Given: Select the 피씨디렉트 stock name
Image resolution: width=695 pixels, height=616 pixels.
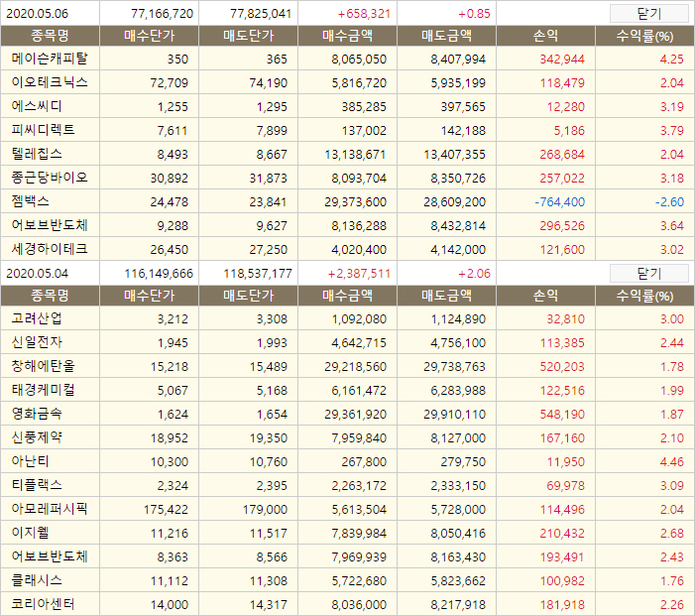Looking at the screenshot, I should (x=43, y=130).
